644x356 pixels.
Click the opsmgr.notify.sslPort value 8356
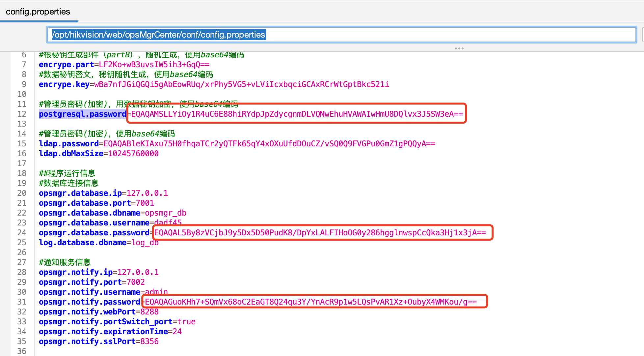coord(149,341)
